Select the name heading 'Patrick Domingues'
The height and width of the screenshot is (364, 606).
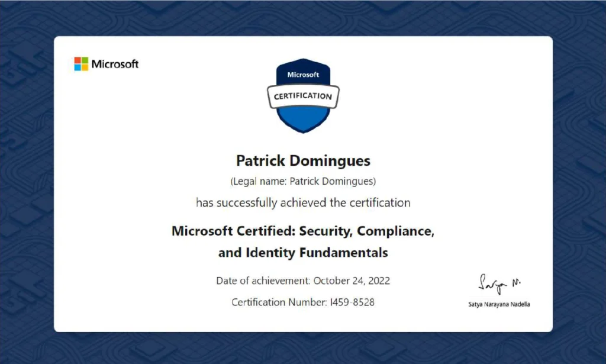click(x=303, y=160)
